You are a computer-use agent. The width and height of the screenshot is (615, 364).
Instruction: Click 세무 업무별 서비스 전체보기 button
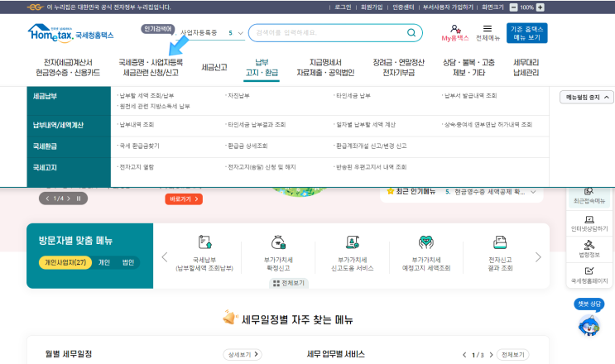coord(512,355)
